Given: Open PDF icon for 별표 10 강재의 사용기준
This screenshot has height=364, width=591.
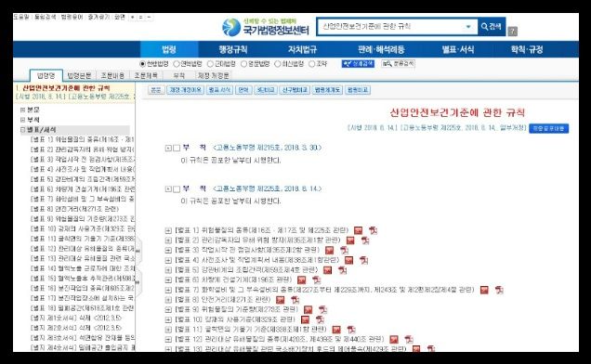Looking at the screenshot, I should pos(320,320).
